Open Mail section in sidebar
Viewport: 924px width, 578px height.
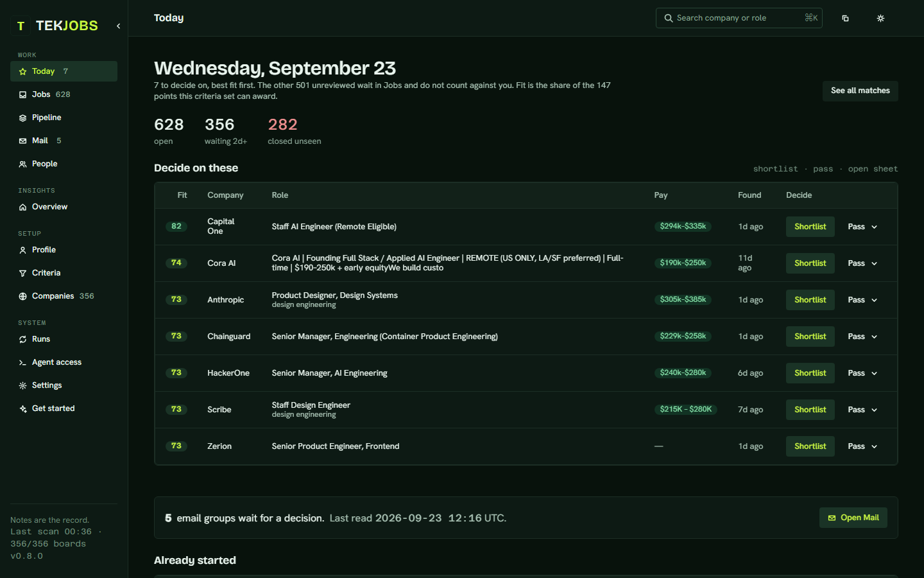coord(64,141)
